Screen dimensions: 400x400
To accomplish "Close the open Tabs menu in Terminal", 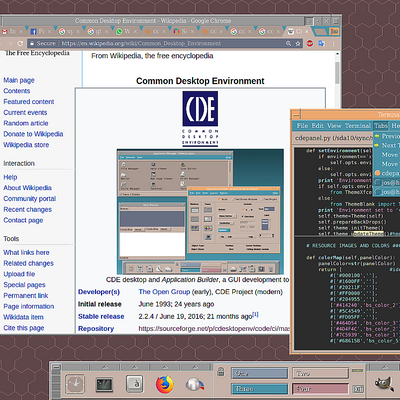I will pos(380,126).
